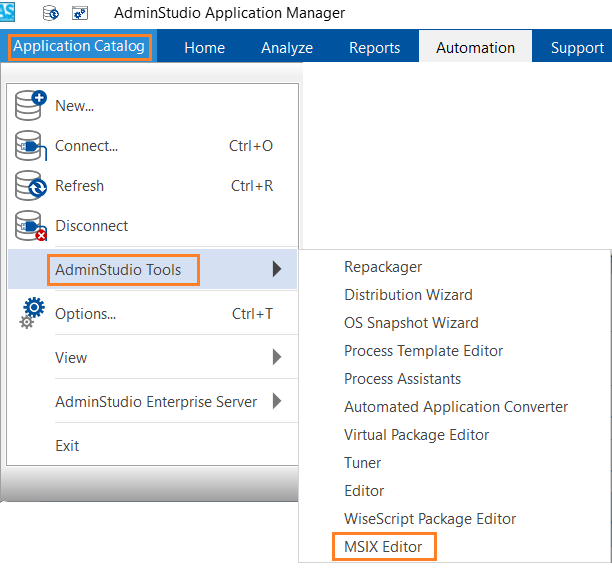Screen dimensions: 612x573
Task: Open the Application Catalog menu
Action: pyautogui.click(x=80, y=46)
